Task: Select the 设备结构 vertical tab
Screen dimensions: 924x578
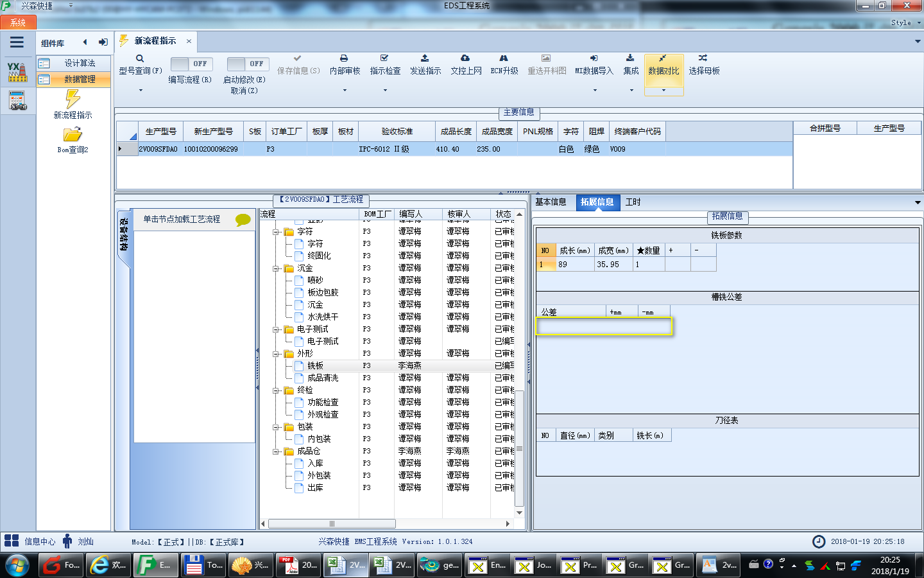Action: (x=124, y=234)
